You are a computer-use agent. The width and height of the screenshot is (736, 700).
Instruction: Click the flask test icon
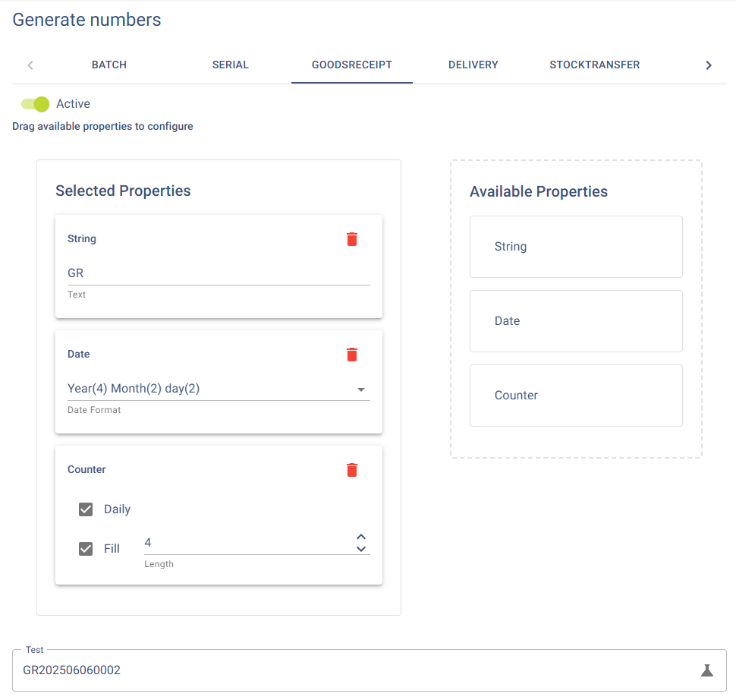coord(706,670)
